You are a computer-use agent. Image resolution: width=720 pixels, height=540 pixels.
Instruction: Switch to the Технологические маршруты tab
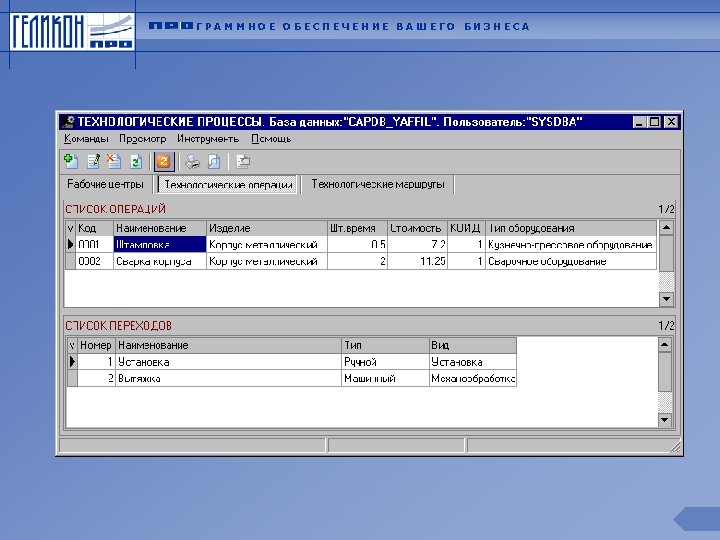[x=378, y=184]
